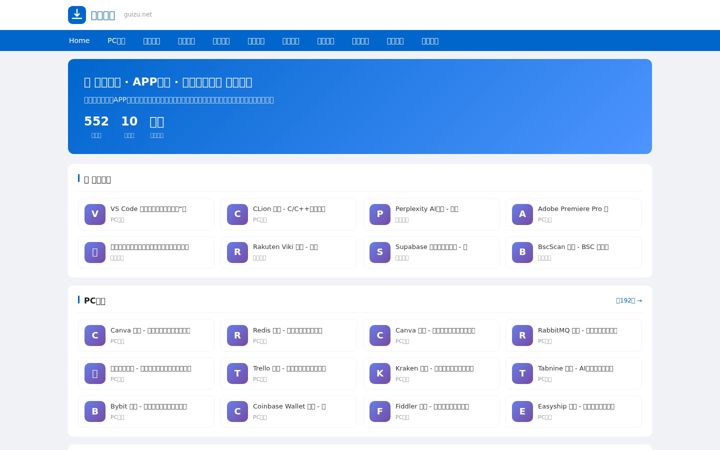The image size is (720, 450).
Task: Click the F icon of the Fiddler card
Action: tap(380, 411)
